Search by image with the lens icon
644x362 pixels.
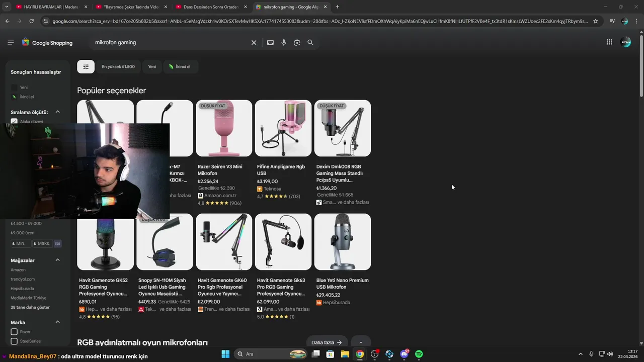(x=297, y=43)
